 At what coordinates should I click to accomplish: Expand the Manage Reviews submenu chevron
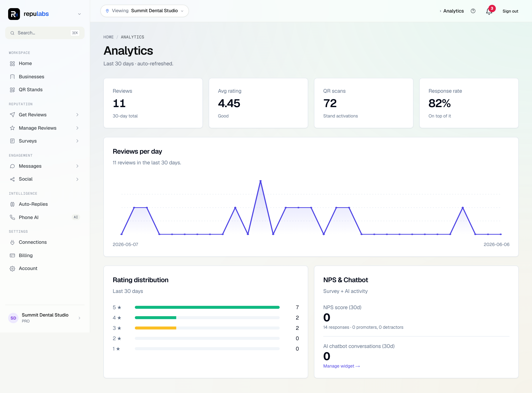[77, 128]
